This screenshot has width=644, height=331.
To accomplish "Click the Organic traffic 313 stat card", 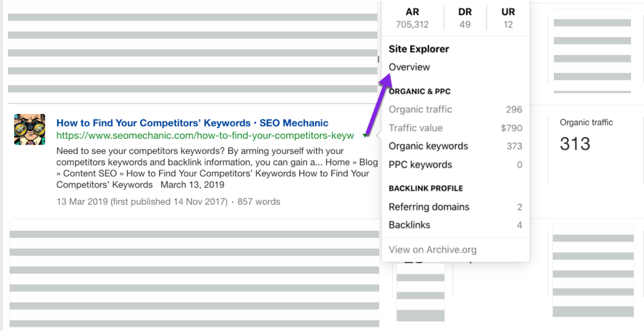I will [x=586, y=136].
